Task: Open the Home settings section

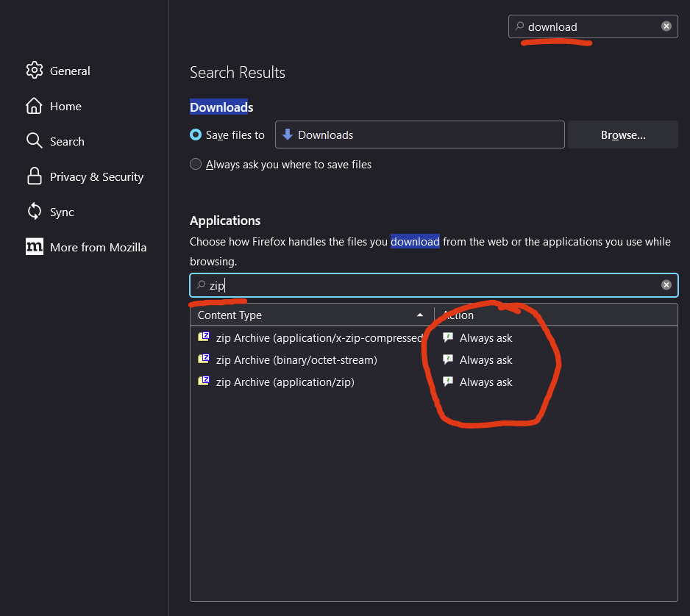Action: 65,106
